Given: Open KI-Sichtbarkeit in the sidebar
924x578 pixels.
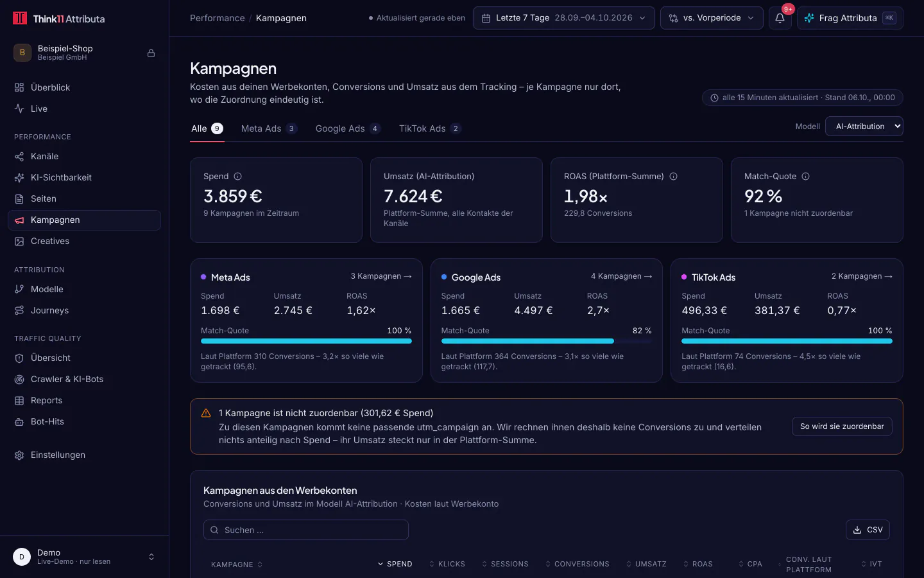Looking at the screenshot, I should click(x=84, y=177).
